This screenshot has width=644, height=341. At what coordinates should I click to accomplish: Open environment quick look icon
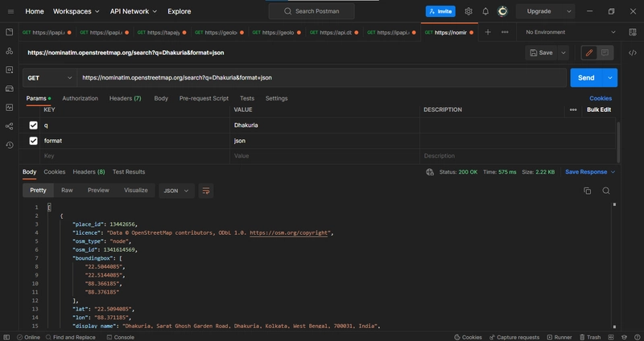[x=633, y=32]
